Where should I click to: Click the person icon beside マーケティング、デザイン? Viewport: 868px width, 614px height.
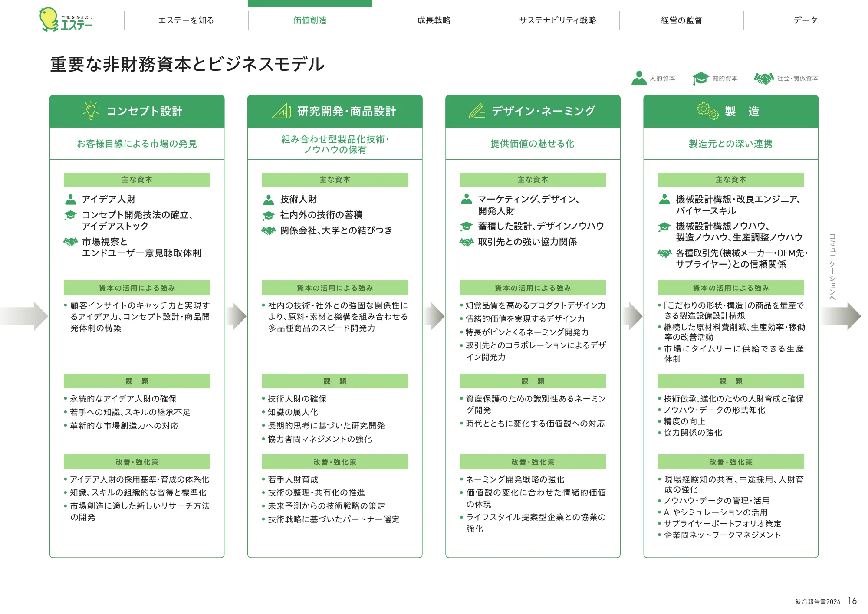coord(467,199)
